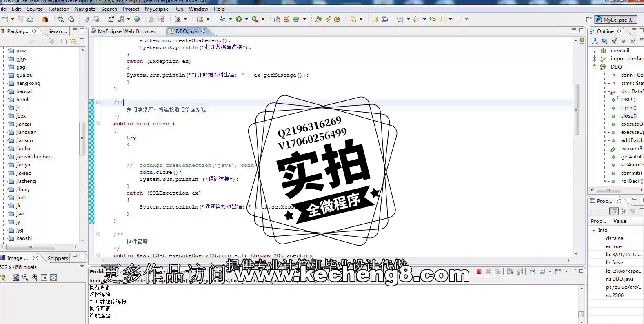Collapse the Info category in Properties
644x324 pixels.
(594, 230)
